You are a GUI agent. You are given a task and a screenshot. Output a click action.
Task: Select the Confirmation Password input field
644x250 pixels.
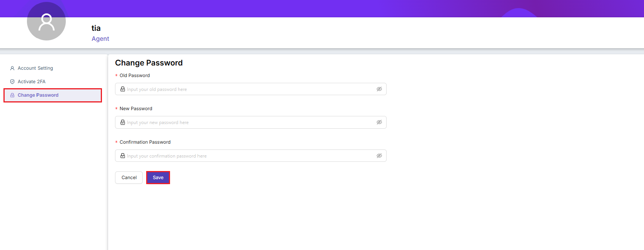pos(250,156)
